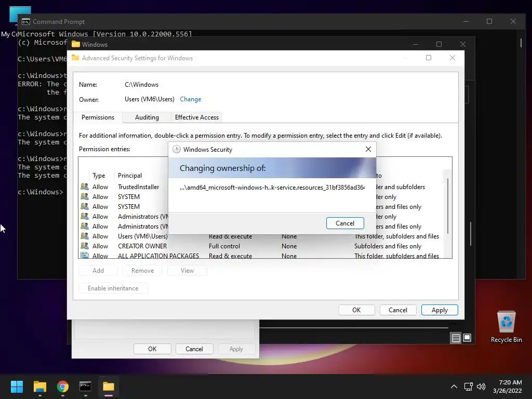Apply Advanced Security Settings changes
This screenshot has width=532, height=399.
[440, 310]
